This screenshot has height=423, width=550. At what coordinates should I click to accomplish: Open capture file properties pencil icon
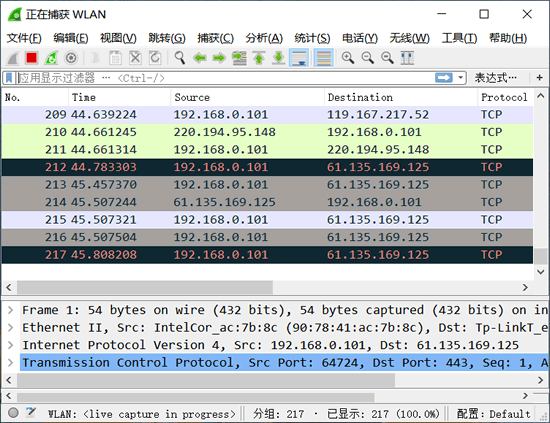tap(31, 413)
